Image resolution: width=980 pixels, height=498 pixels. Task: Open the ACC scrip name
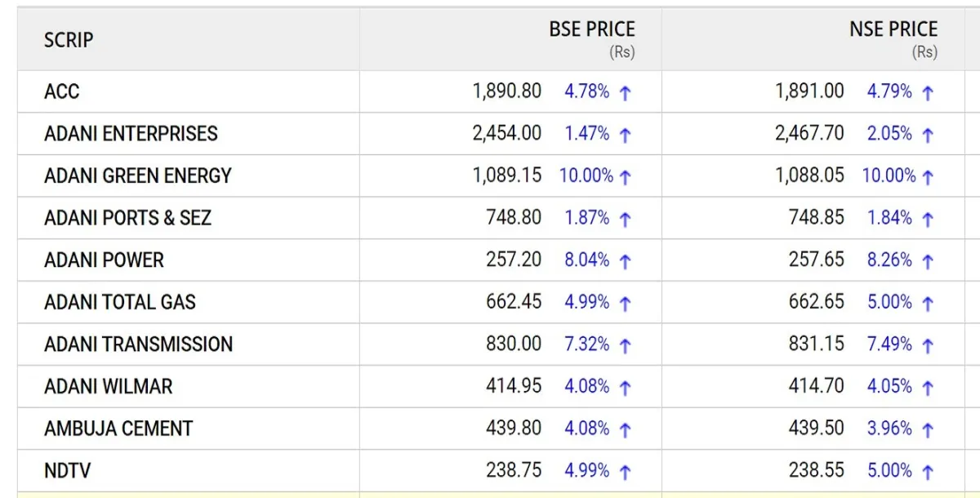(x=62, y=91)
